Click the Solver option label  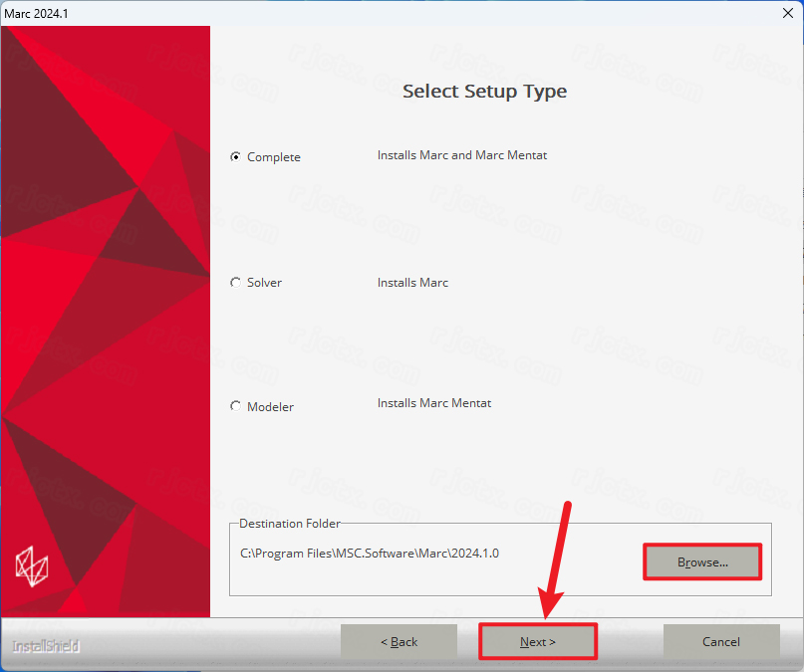tap(265, 282)
